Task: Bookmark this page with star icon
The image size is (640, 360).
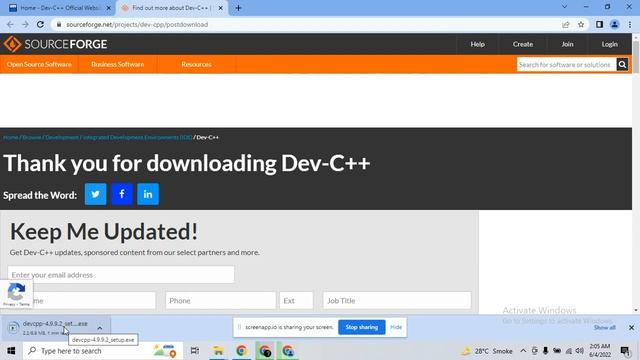Action: (581, 24)
